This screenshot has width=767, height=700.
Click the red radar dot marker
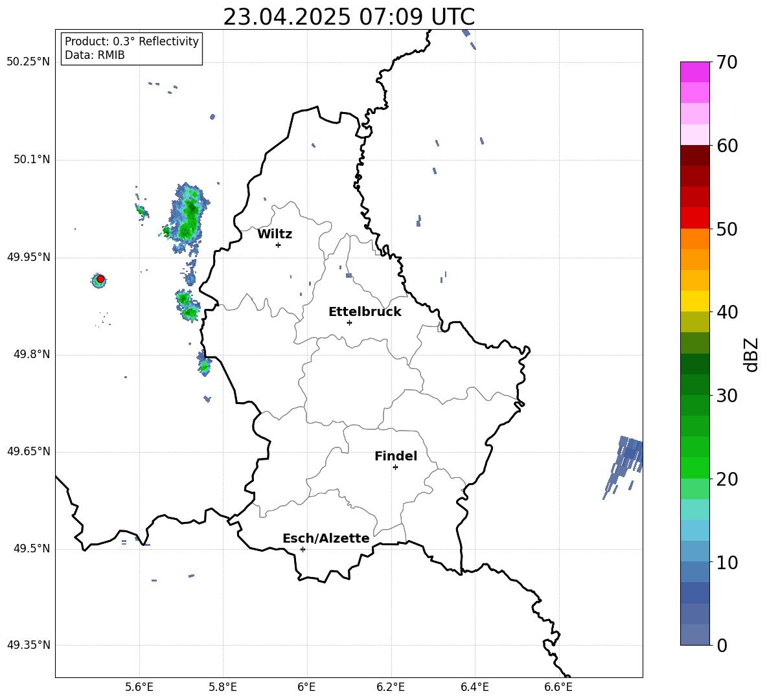[100, 279]
